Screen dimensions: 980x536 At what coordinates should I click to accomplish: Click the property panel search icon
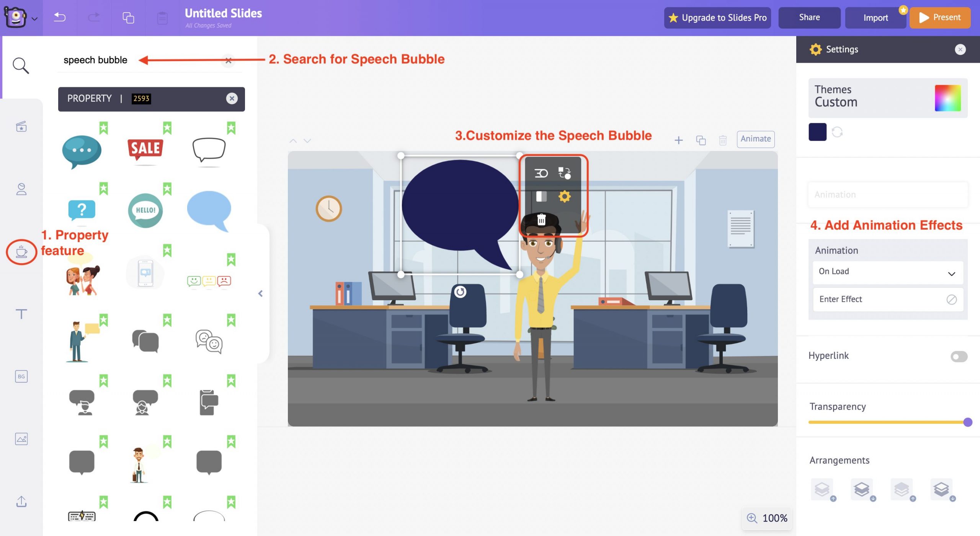(20, 65)
